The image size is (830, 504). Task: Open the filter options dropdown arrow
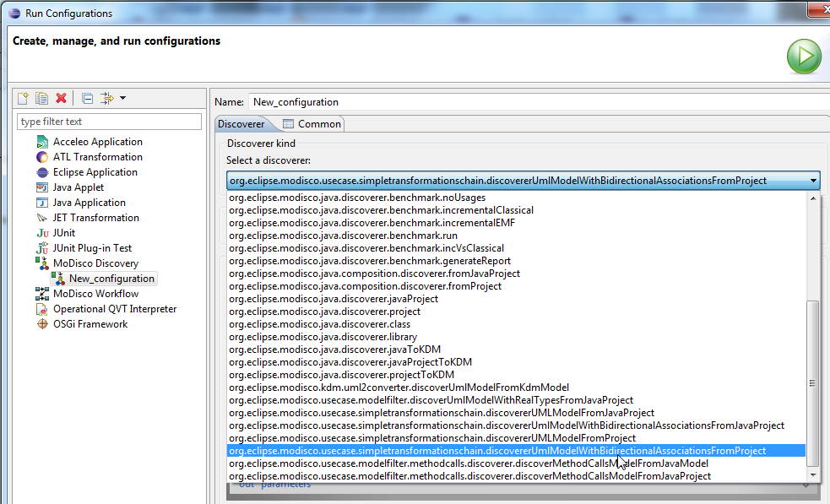pyautogui.click(x=122, y=98)
